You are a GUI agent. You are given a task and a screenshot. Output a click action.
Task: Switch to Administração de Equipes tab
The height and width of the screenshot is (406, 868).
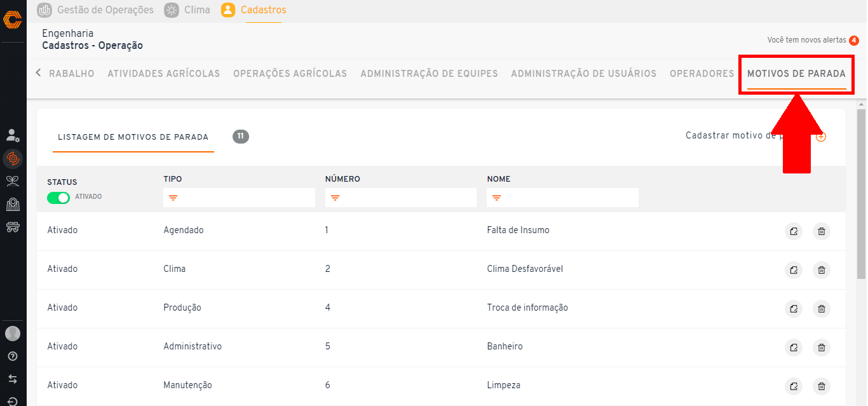click(x=430, y=74)
